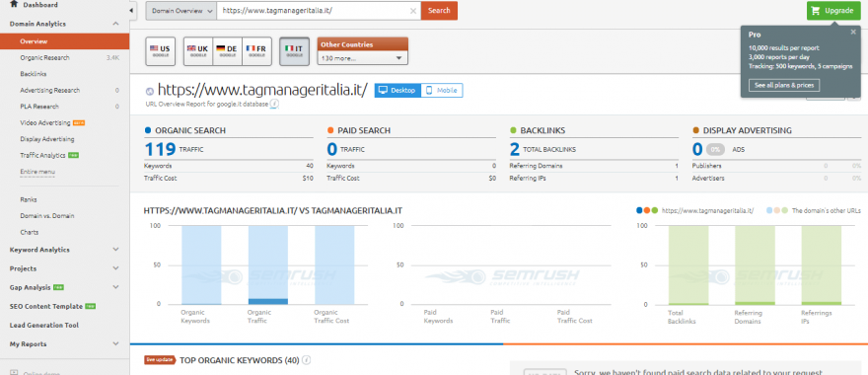Open Ranks in sidebar

click(29, 199)
